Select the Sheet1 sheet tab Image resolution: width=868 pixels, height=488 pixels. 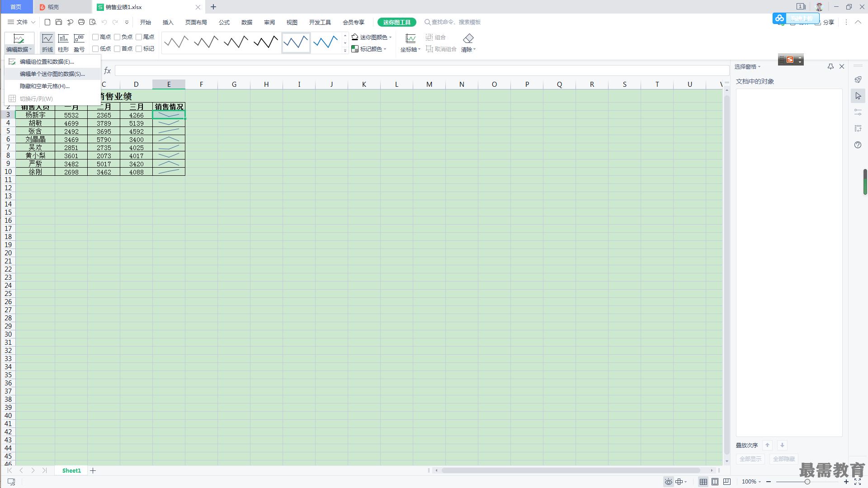point(71,470)
